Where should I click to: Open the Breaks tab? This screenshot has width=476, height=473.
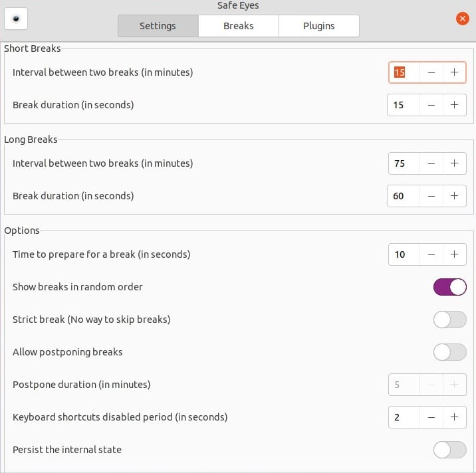[x=238, y=26]
